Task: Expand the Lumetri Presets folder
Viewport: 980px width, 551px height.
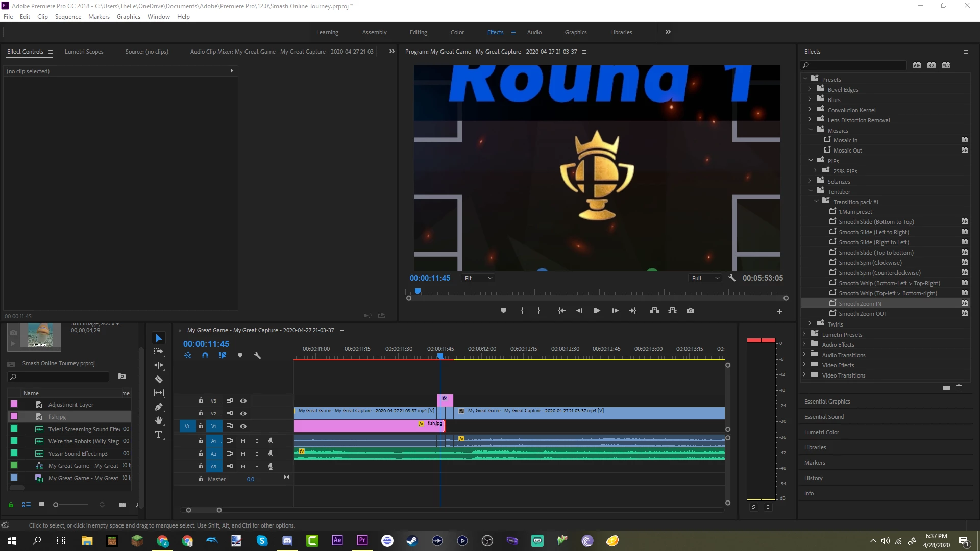Action: (805, 334)
